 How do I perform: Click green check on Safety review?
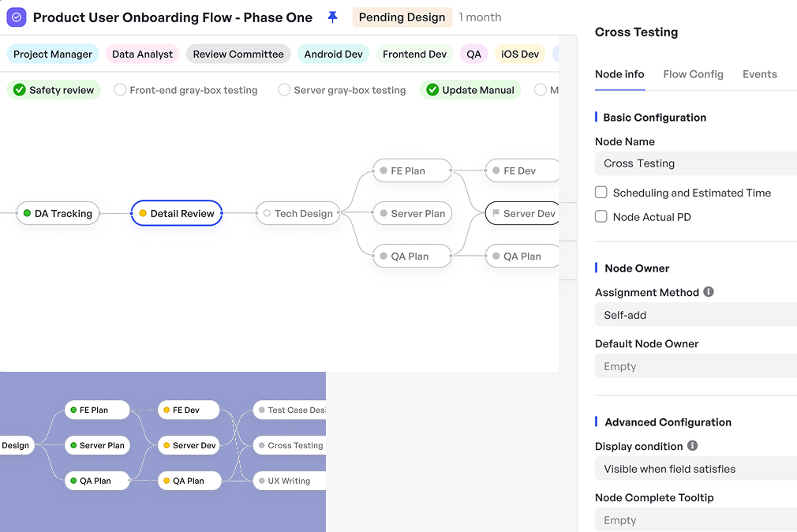point(20,90)
